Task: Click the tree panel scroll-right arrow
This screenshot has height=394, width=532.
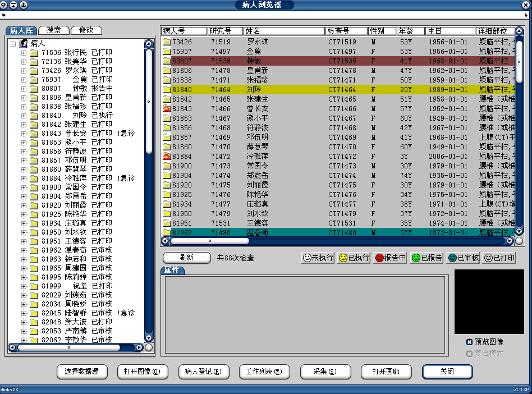Action: point(139,347)
